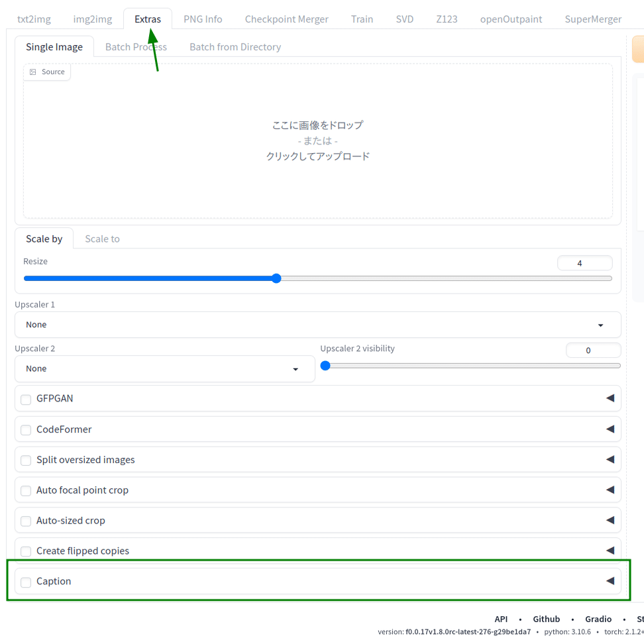Tick the CodeFormer checkbox
Image resolution: width=644 pixels, height=644 pixels.
click(x=26, y=430)
